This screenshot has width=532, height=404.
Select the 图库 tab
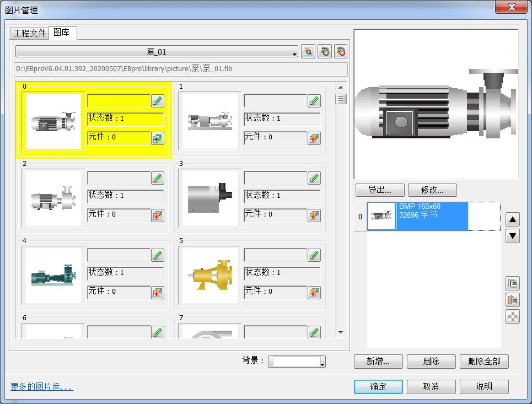tap(62, 33)
